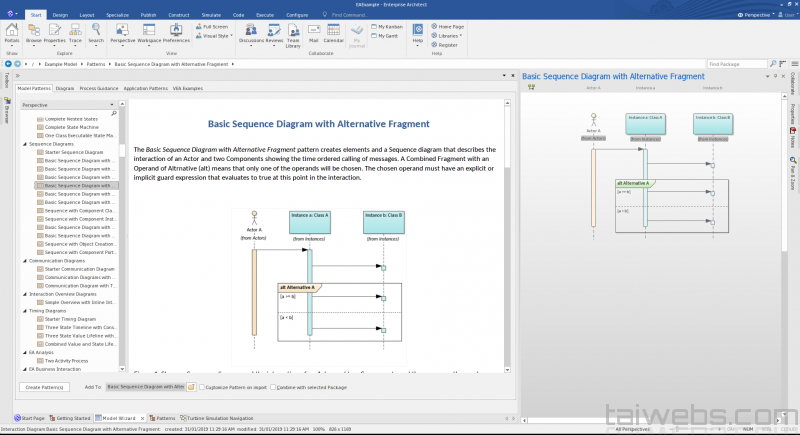Click the Home Page link in Help
The width and height of the screenshot is (800, 435).
tap(449, 27)
